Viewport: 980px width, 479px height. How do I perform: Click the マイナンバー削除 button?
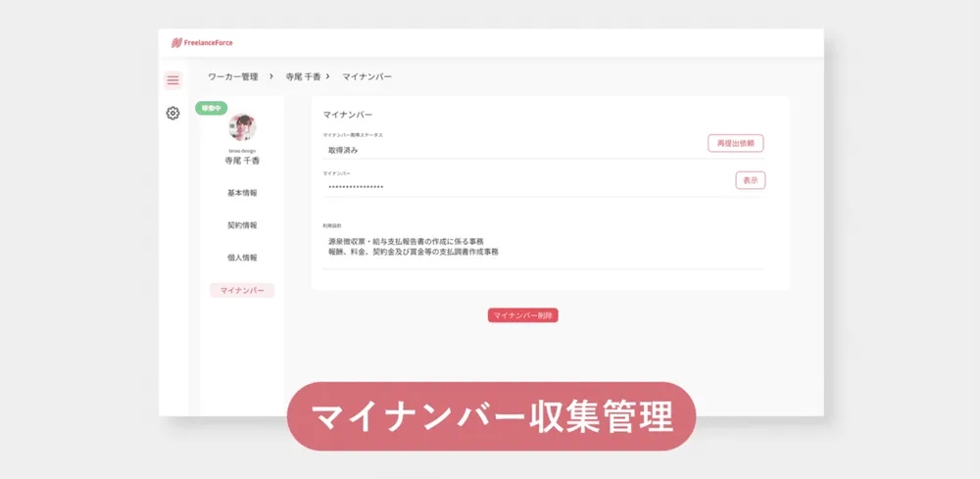523,315
